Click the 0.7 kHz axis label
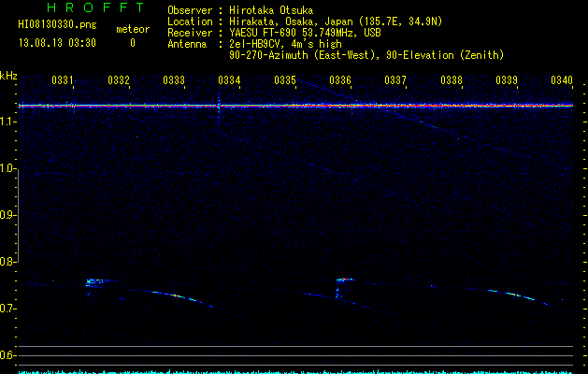This screenshot has width=588, height=374. pyautogui.click(x=7, y=309)
